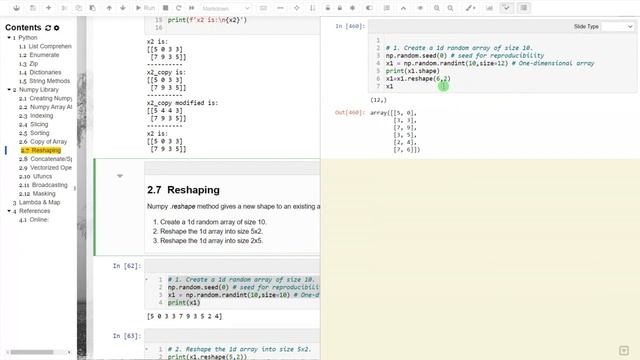This screenshot has height=360, width=640.
Task: Open 2.2 Numpy Array entry in Contents
Action: point(45,107)
